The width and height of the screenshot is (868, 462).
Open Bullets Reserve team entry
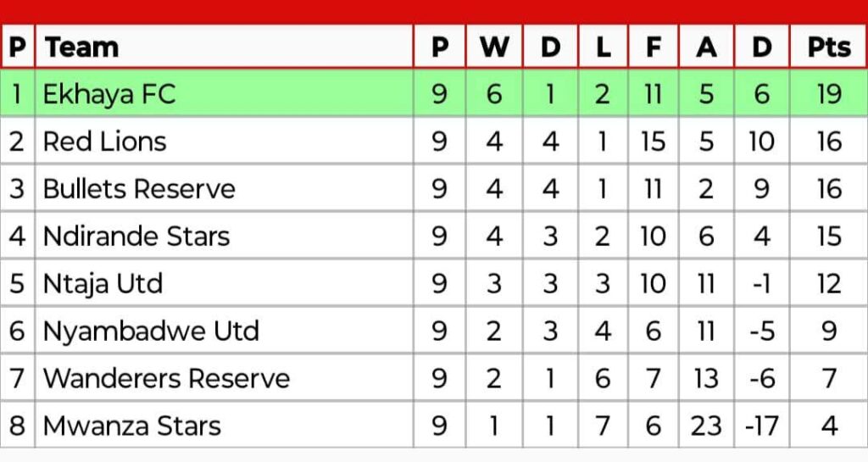(x=139, y=189)
